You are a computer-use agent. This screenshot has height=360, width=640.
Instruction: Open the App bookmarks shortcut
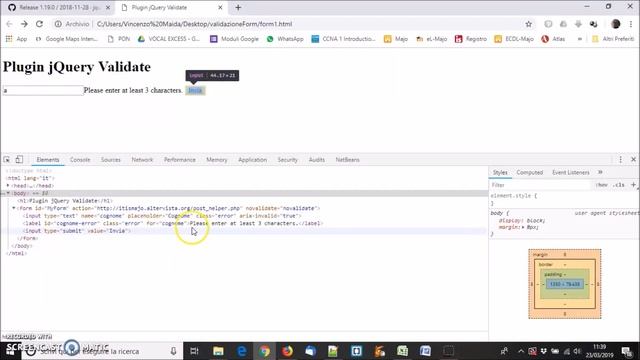[x=16, y=39]
